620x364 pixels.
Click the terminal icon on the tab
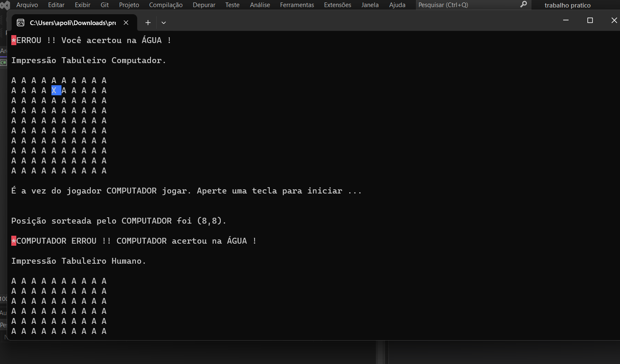tap(20, 23)
